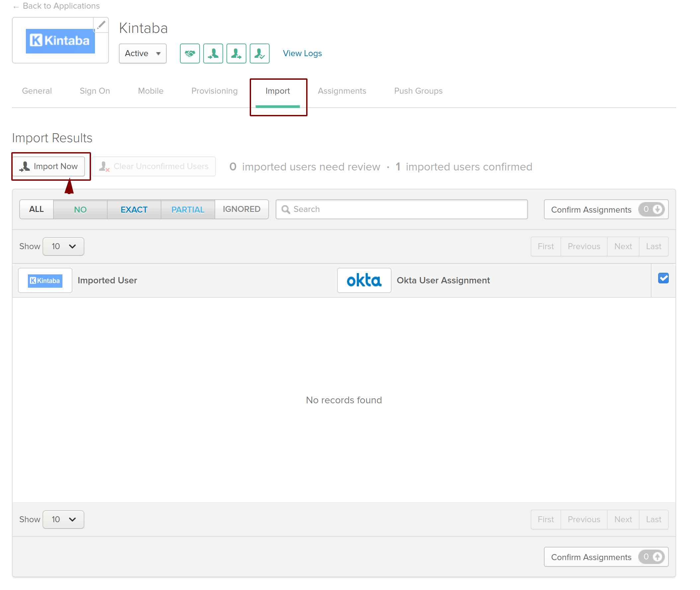Open the Active status dropdown

point(143,53)
